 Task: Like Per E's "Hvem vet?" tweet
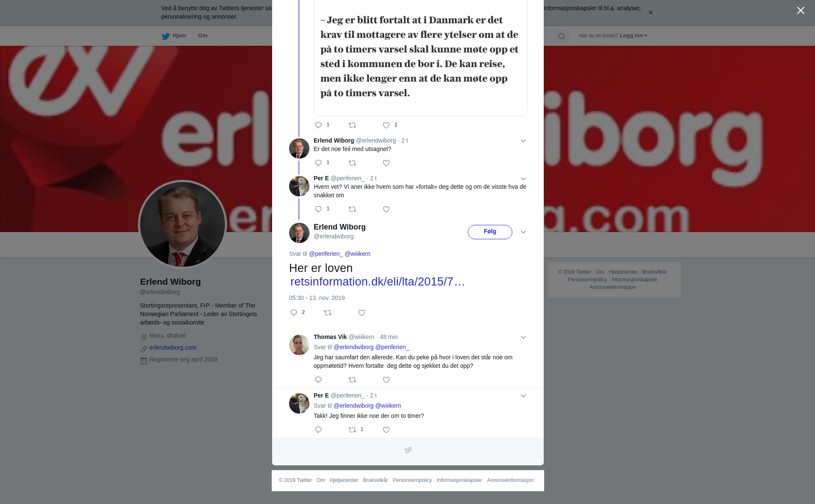(x=386, y=209)
